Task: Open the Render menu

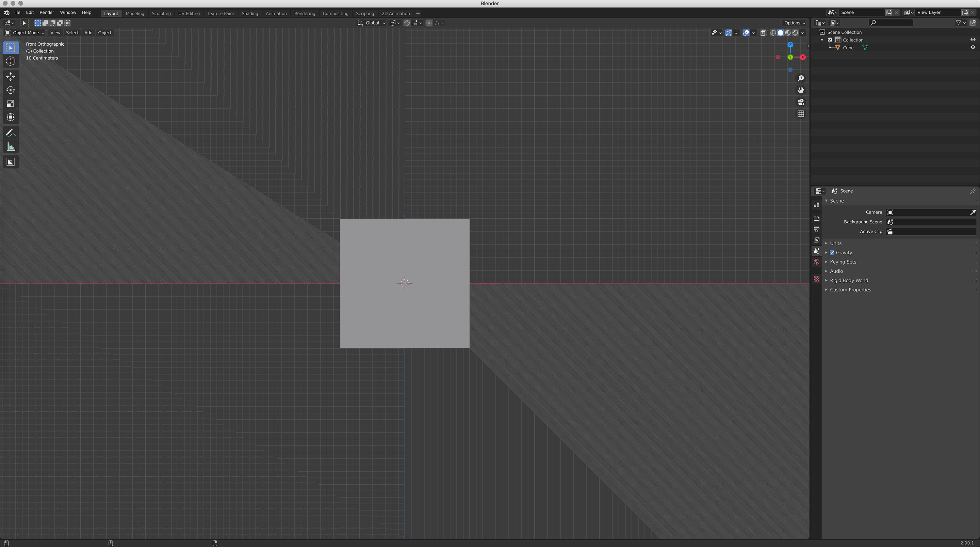Action: click(47, 12)
